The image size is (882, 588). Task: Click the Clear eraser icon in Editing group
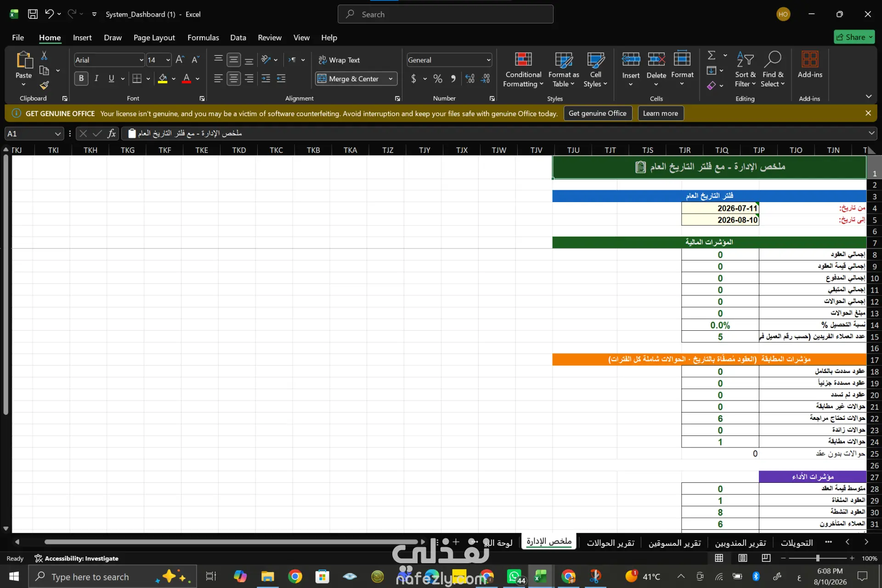tap(712, 85)
